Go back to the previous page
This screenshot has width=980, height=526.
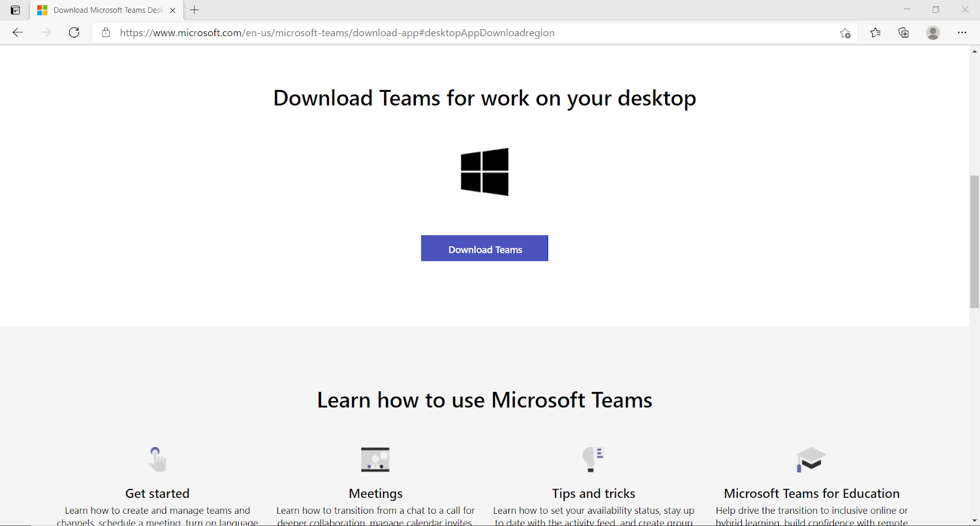(x=18, y=32)
